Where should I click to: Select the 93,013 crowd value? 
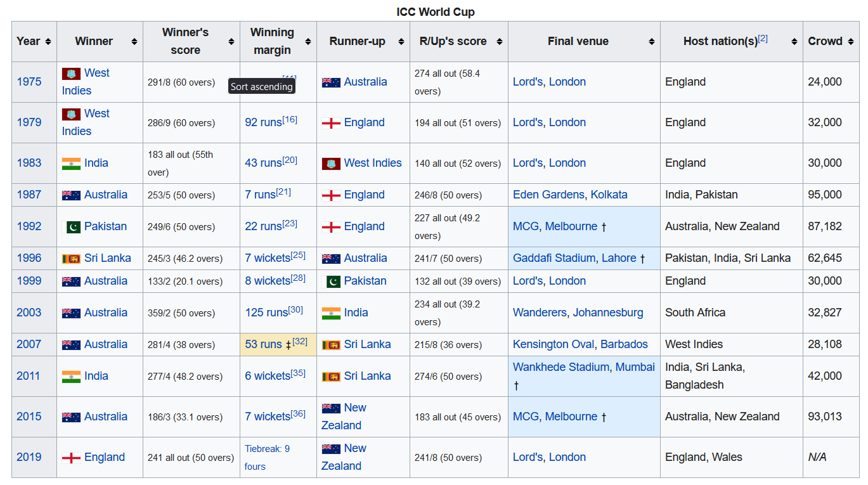click(x=825, y=417)
